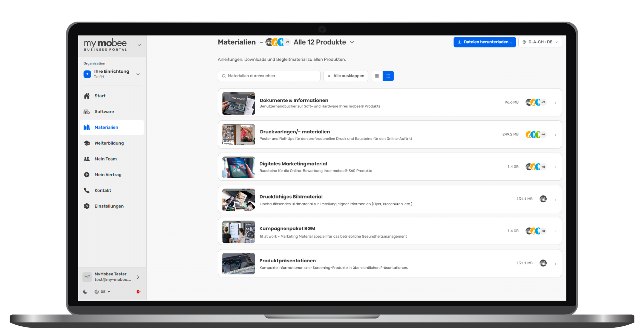
Task: Expand Kampagnenpaket BGM row chevron
Action: click(555, 231)
